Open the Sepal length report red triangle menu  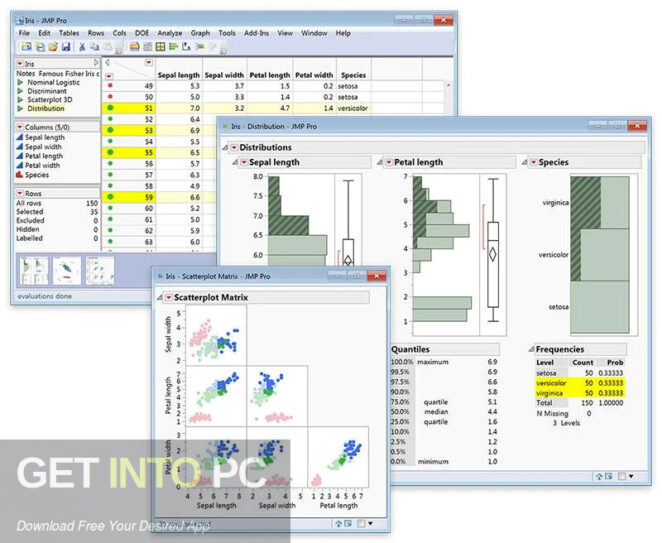coord(244,163)
